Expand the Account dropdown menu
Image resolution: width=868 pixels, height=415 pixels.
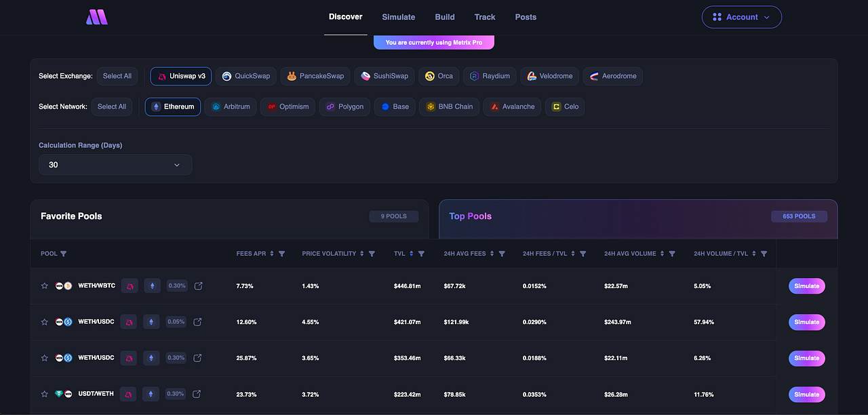click(742, 17)
